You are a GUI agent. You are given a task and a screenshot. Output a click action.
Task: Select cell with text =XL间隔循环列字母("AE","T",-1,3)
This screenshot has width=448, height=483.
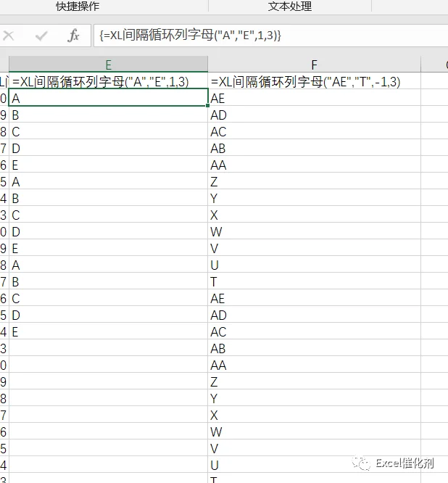315,82
